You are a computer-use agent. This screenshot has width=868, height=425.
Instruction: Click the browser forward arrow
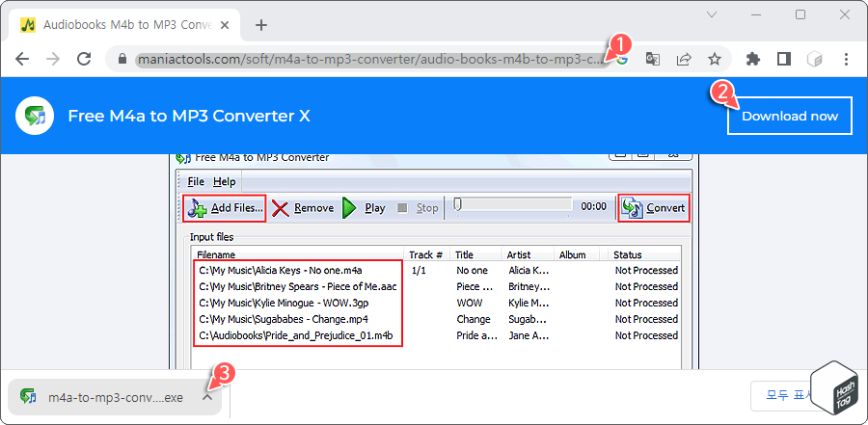pyautogui.click(x=53, y=59)
